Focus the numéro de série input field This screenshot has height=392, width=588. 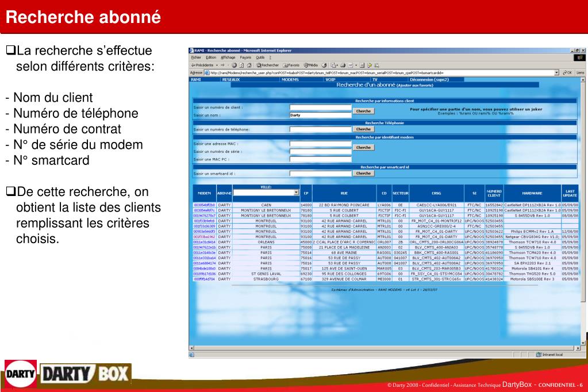coord(321,152)
